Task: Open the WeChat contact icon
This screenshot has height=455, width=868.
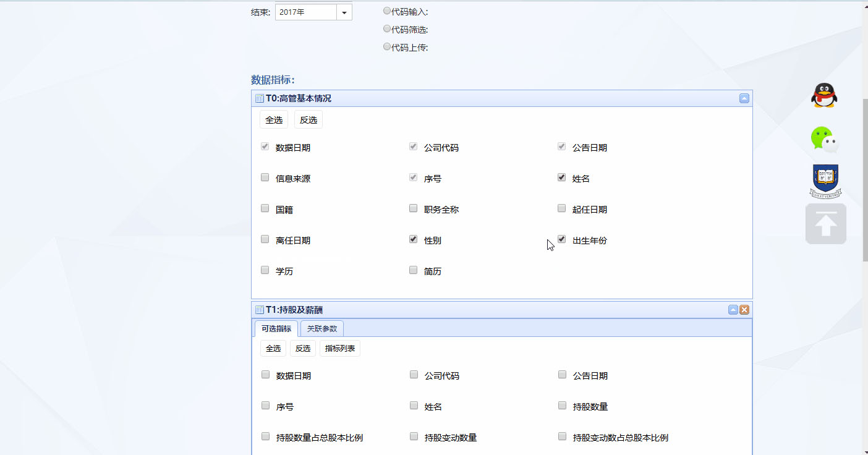Action: (825, 139)
